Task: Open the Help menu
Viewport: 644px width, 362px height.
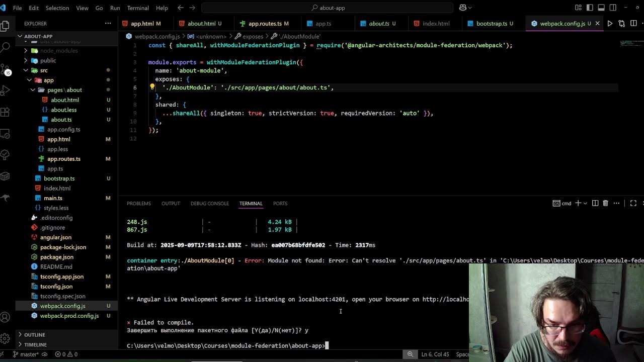Action: tap(162, 8)
